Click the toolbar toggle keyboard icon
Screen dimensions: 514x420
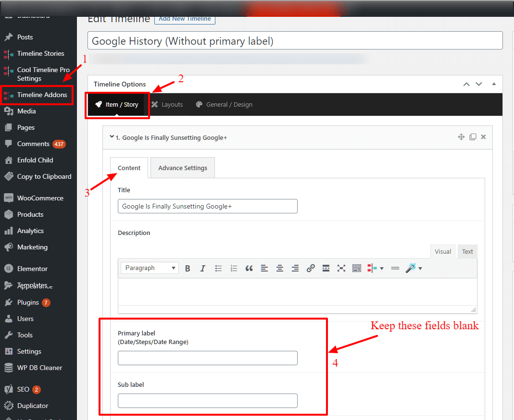click(x=357, y=268)
